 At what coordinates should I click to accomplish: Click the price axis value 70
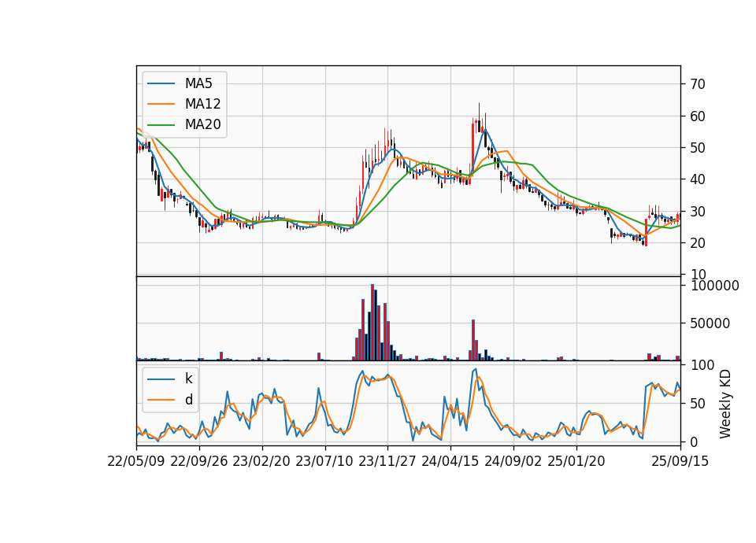(698, 84)
